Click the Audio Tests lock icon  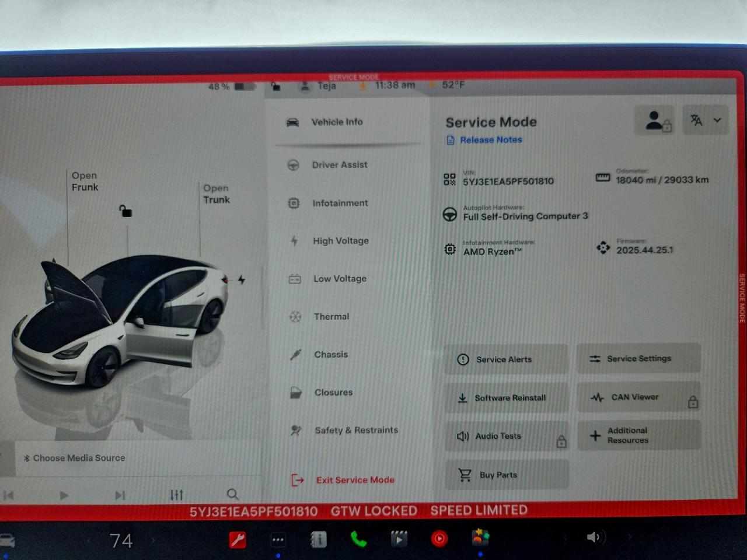click(x=561, y=441)
